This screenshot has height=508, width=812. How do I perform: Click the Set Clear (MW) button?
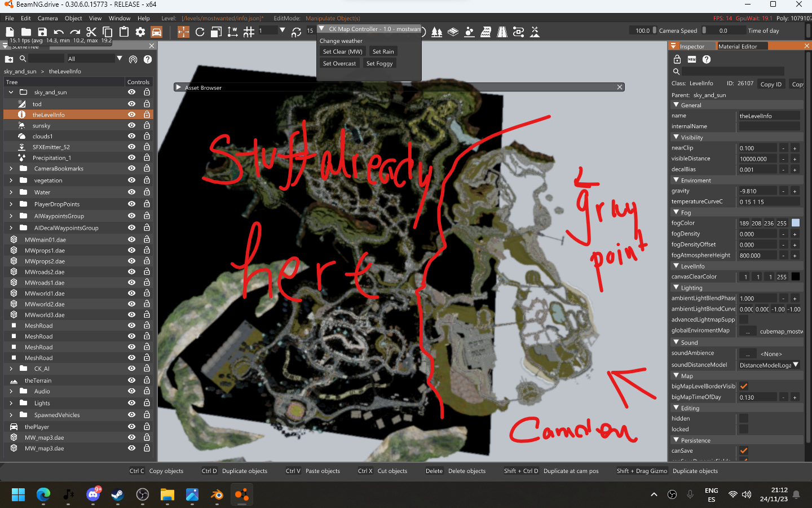pyautogui.click(x=343, y=51)
